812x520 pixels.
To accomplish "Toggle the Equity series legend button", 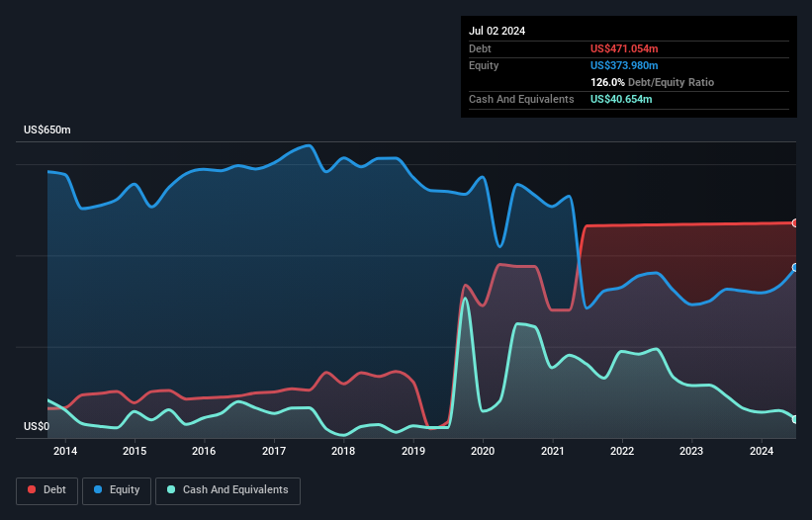I will click(x=117, y=490).
